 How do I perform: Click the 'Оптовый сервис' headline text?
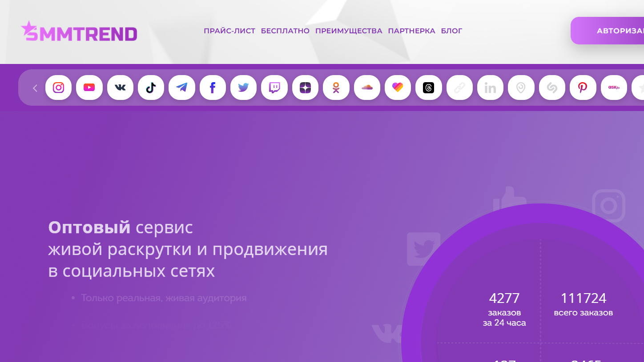[121, 227]
